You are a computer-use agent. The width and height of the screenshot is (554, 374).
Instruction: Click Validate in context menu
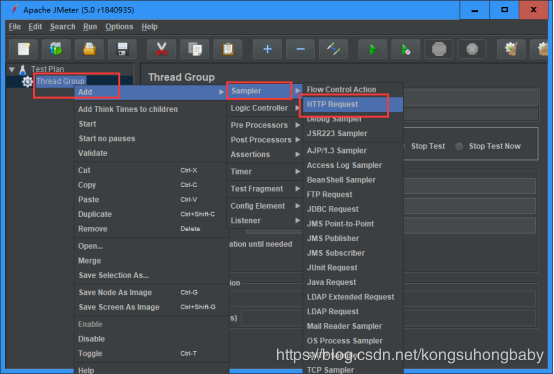151,153
